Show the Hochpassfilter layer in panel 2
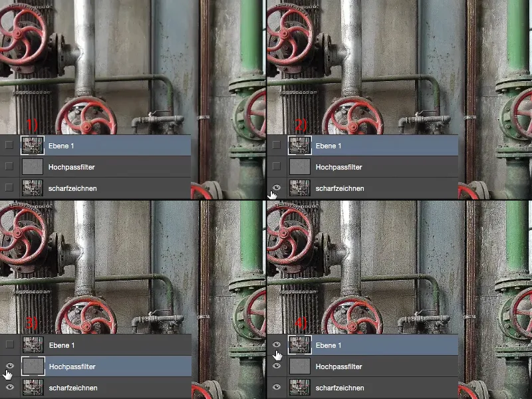 click(277, 166)
